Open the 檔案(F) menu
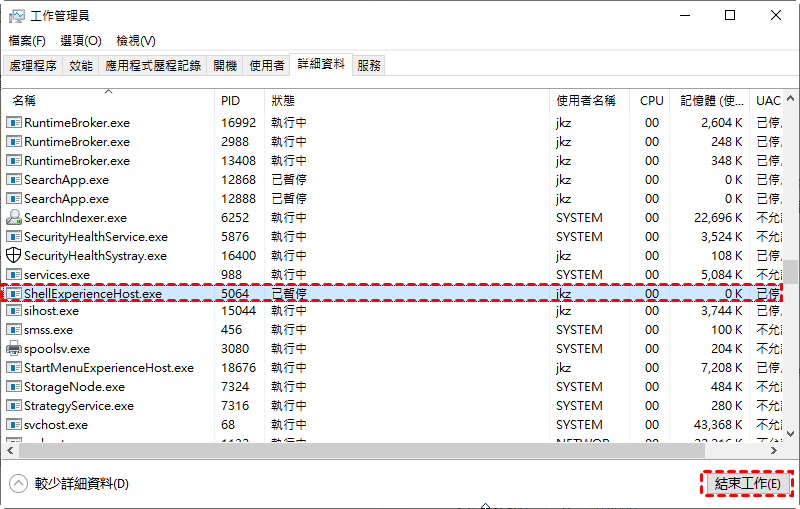 [x=27, y=41]
